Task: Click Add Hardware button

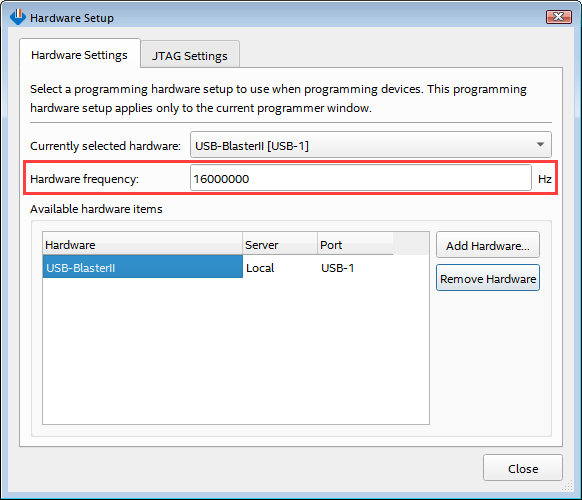Action: [x=488, y=245]
